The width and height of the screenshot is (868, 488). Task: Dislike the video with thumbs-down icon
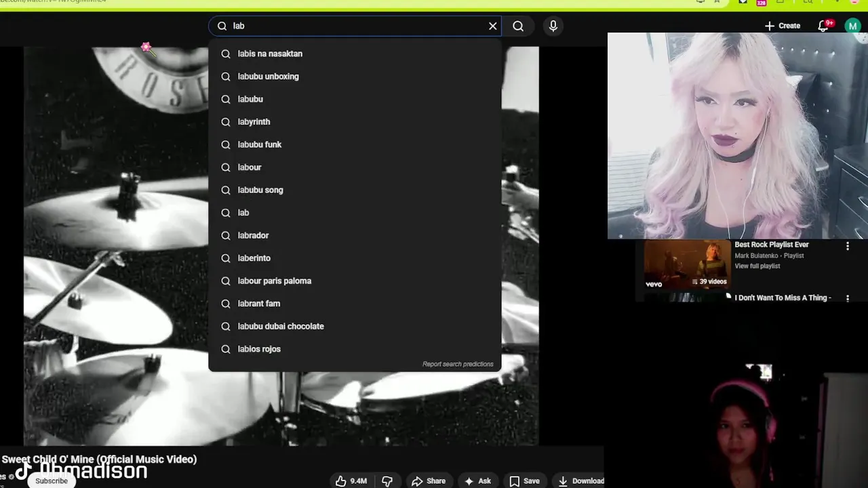coord(387,481)
